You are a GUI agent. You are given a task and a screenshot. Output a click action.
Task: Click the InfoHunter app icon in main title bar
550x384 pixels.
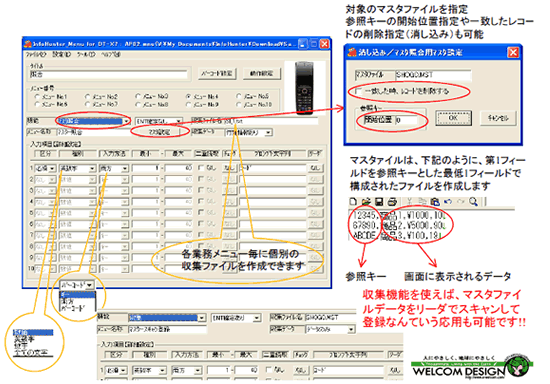28,44
